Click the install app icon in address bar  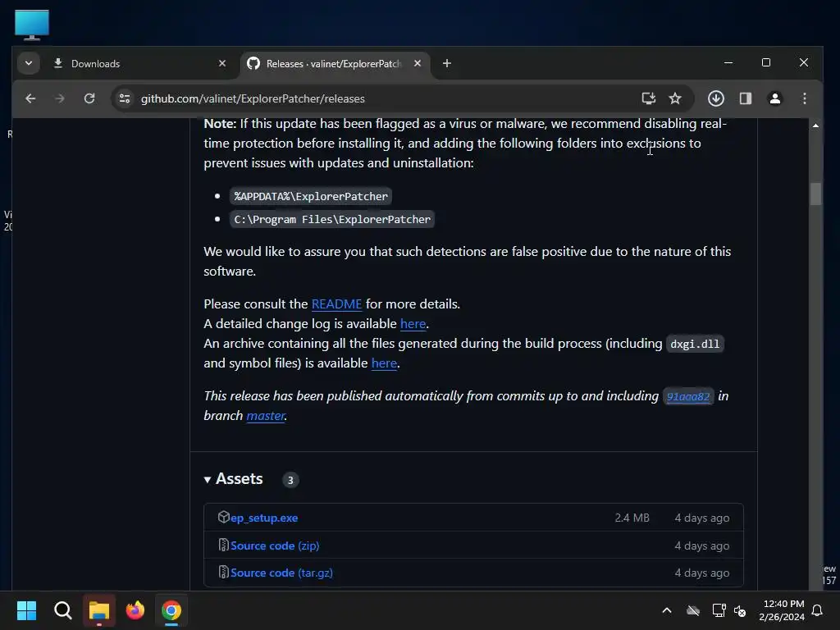(649, 98)
